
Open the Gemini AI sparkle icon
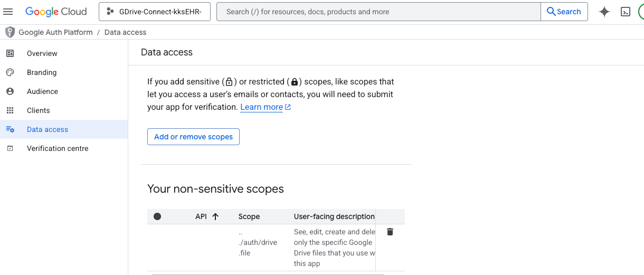coord(604,12)
